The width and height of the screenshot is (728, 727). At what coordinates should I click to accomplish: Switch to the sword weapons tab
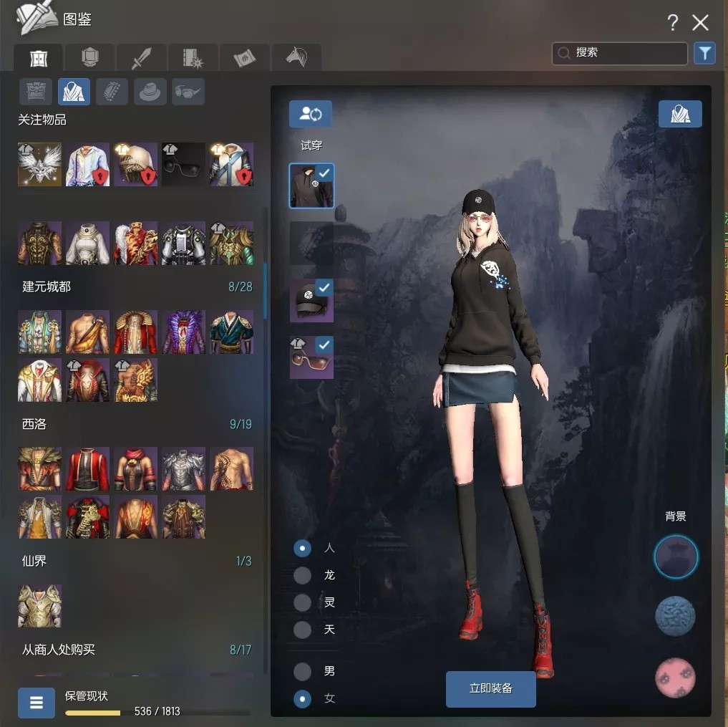[142, 58]
